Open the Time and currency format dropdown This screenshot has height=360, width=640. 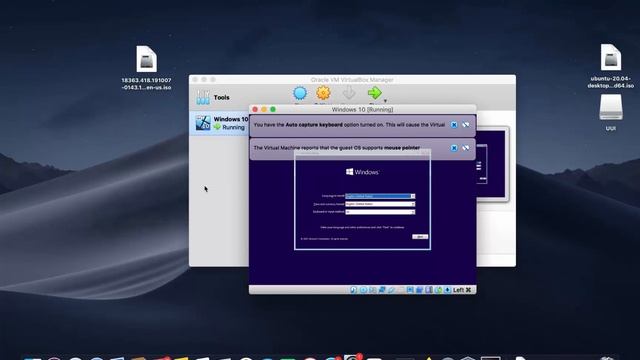pos(380,204)
